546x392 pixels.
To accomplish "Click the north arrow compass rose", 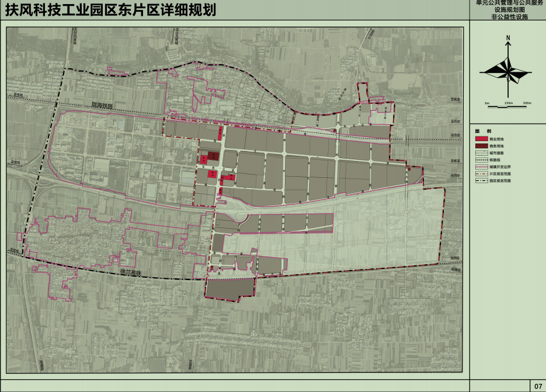I will [x=508, y=71].
